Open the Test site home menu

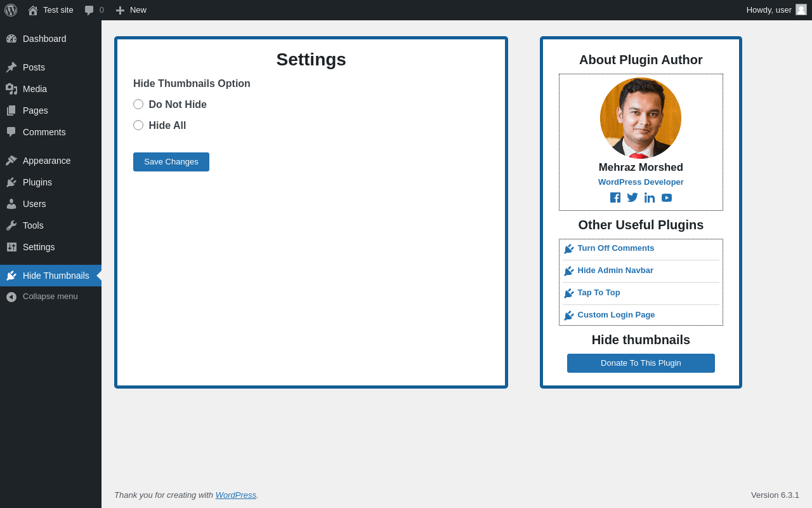[51, 10]
